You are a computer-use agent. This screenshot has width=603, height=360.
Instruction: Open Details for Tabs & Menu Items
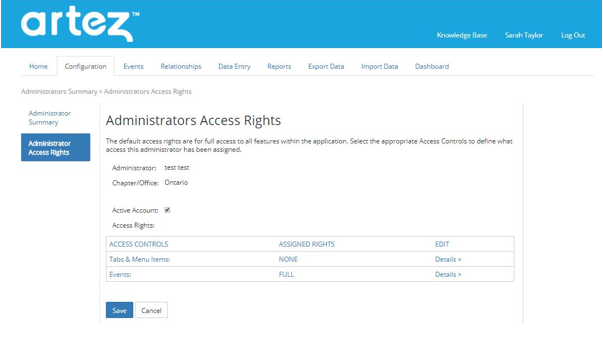click(x=448, y=259)
